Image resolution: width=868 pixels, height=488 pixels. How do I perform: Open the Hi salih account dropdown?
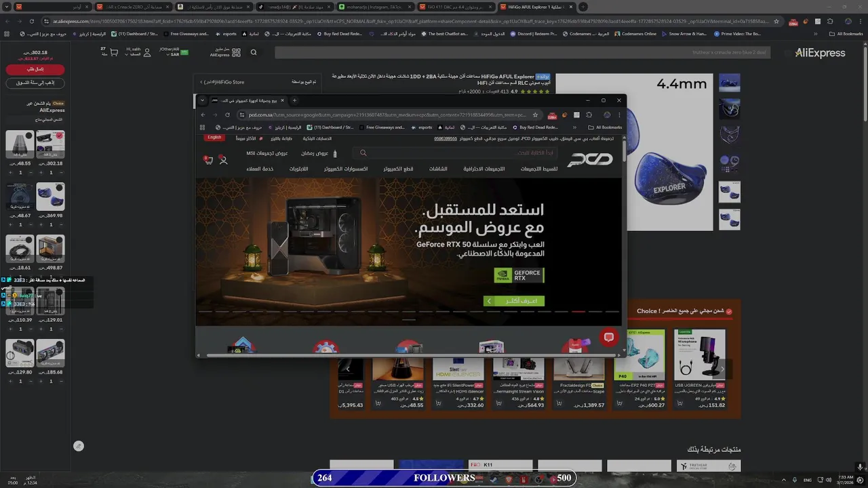[x=138, y=52]
